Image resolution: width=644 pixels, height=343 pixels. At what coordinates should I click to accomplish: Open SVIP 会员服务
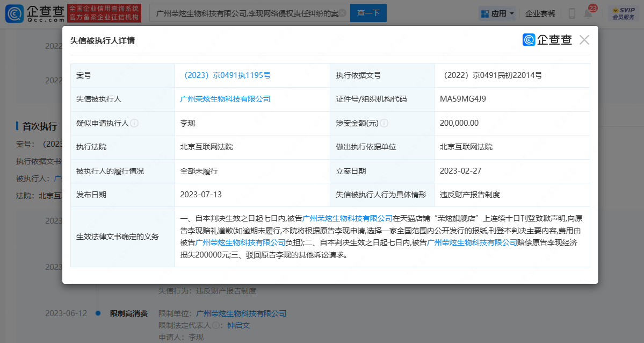coord(624,13)
